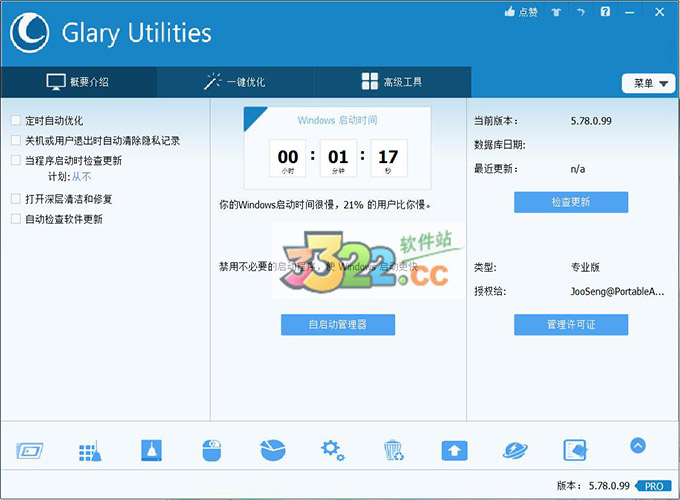Click the 00 hours counter box

click(288, 158)
